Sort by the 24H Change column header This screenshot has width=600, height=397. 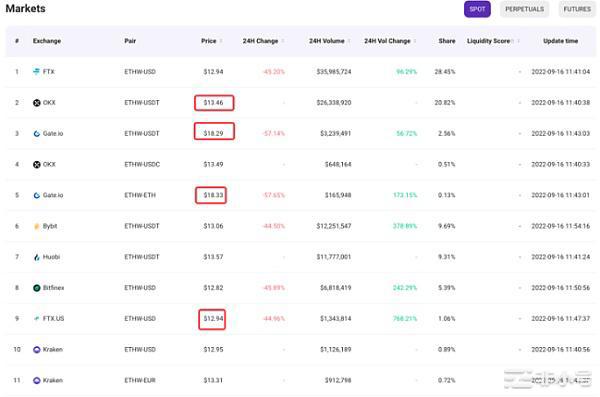(261, 41)
